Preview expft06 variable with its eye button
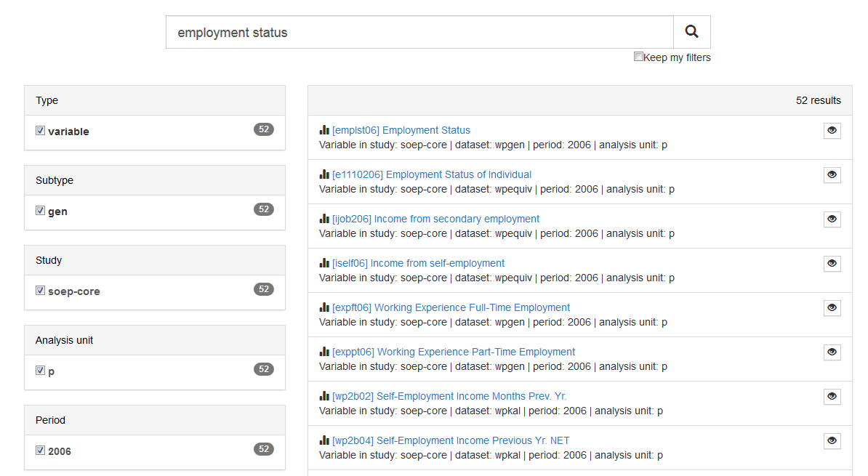 (x=832, y=307)
